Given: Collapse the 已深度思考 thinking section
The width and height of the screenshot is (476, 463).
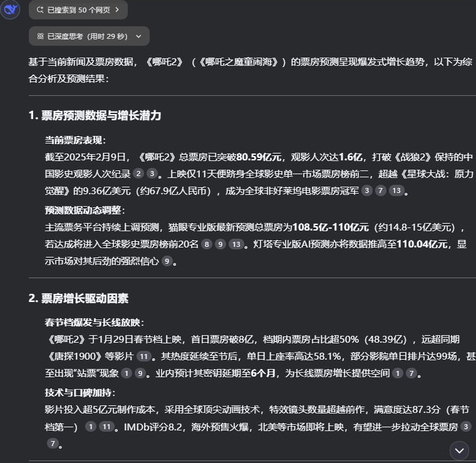Looking at the screenshot, I should [89, 36].
